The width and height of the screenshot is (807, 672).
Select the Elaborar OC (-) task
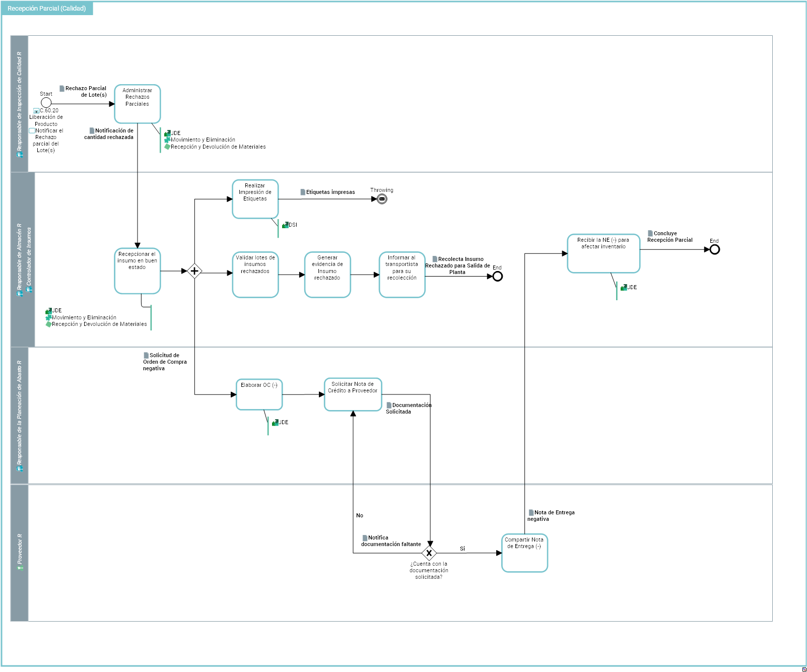tap(259, 394)
